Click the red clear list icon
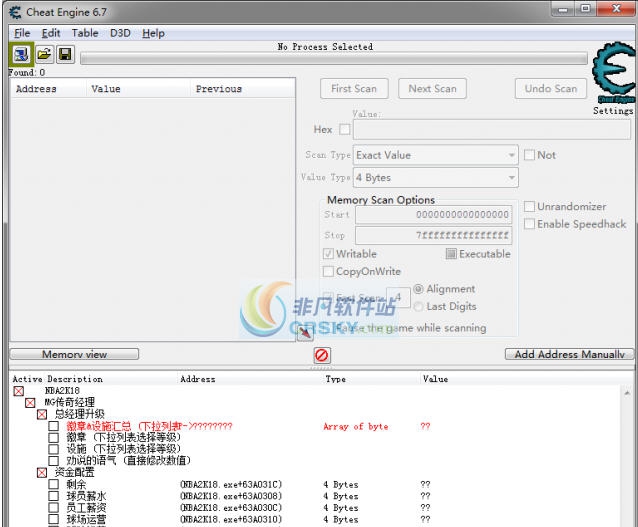 pos(322,355)
